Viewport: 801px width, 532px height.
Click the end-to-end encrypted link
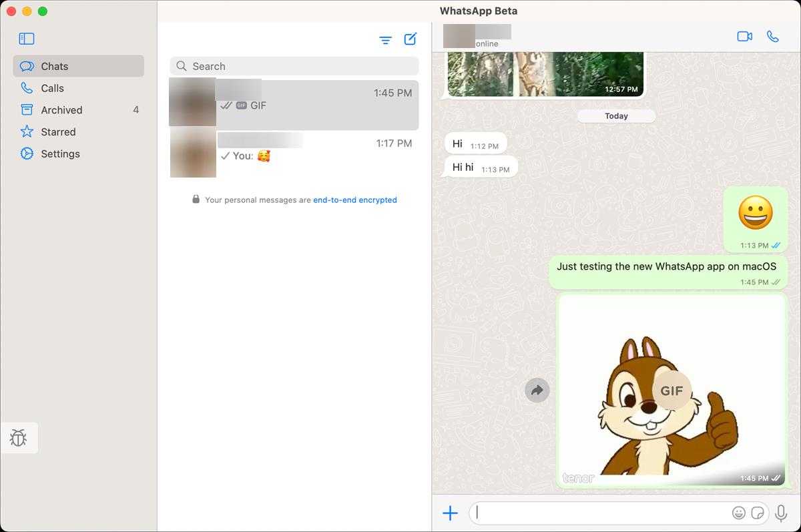pyautogui.click(x=354, y=200)
